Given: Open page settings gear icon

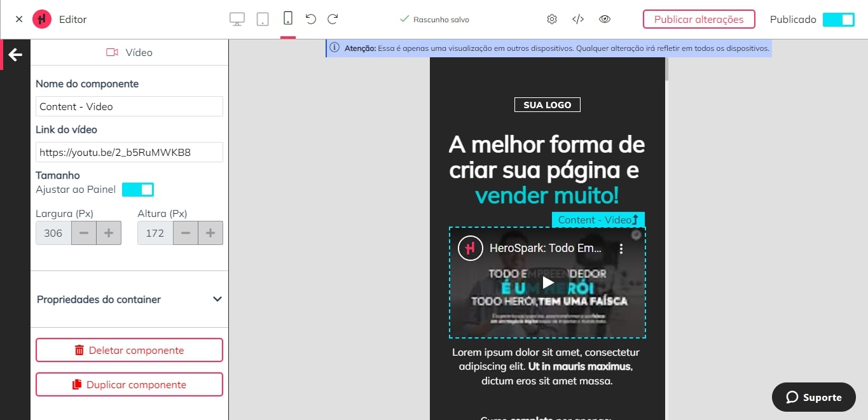Looking at the screenshot, I should pos(552,19).
